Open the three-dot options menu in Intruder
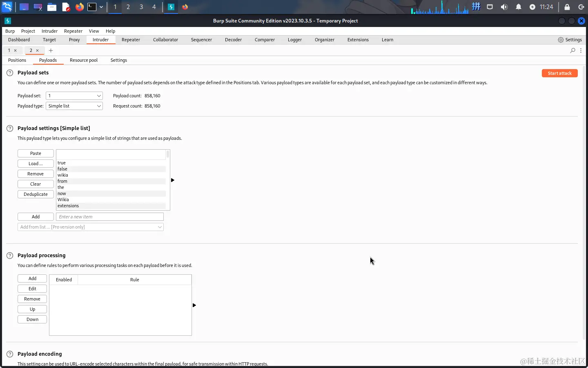The width and height of the screenshot is (588, 368). (x=581, y=50)
